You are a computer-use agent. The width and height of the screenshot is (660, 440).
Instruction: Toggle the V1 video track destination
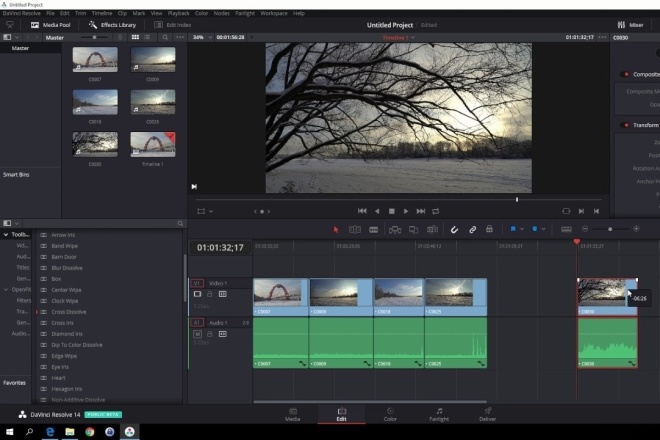tap(197, 283)
